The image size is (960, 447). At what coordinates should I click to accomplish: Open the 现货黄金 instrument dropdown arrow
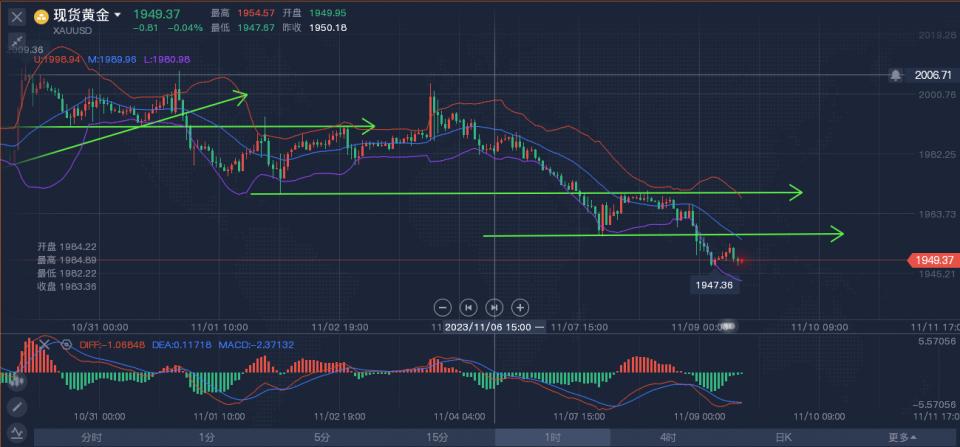[118, 14]
